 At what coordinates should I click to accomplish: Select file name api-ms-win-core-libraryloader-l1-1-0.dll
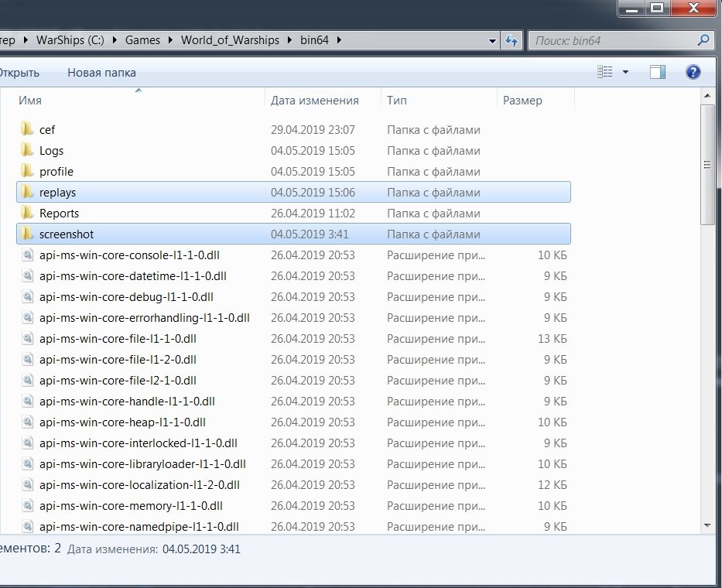click(x=142, y=463)
